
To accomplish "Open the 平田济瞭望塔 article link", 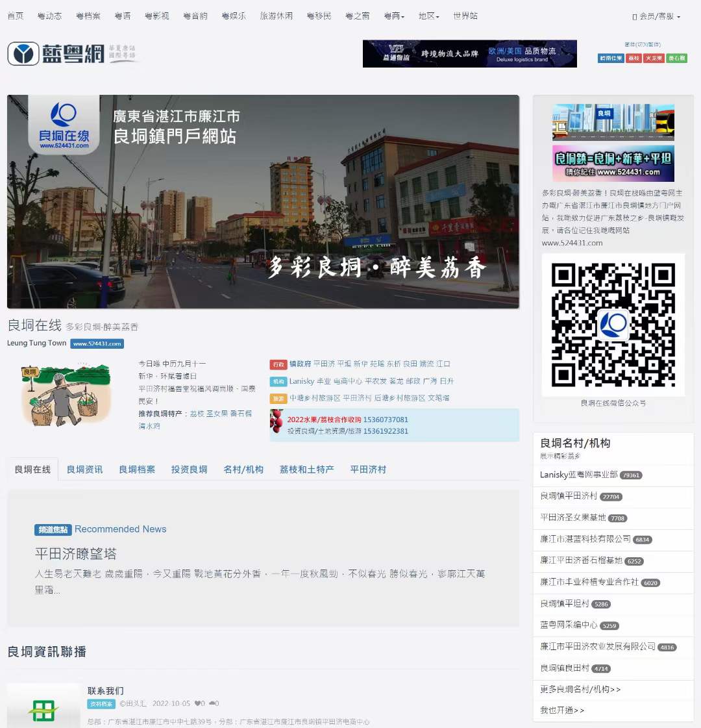I will click(76, 554).
